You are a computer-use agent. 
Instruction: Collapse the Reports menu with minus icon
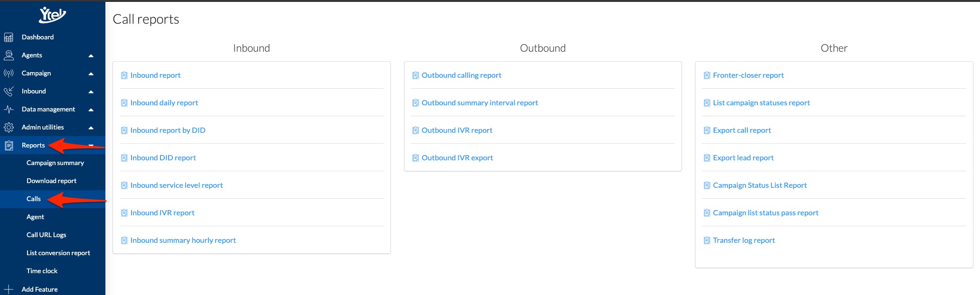tap(91, 145)
